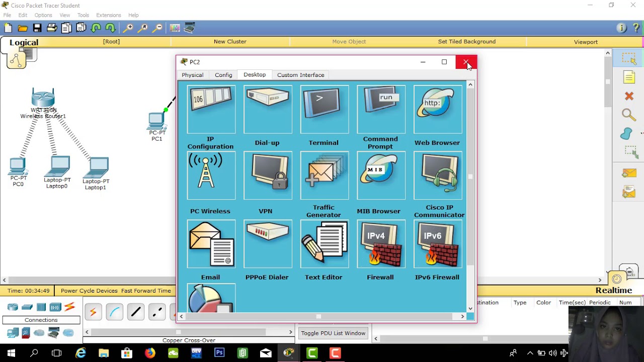The width and height of the screenshot is (644, 362).
Task: Choose the straight black copper cable
Action: [136, 312]
